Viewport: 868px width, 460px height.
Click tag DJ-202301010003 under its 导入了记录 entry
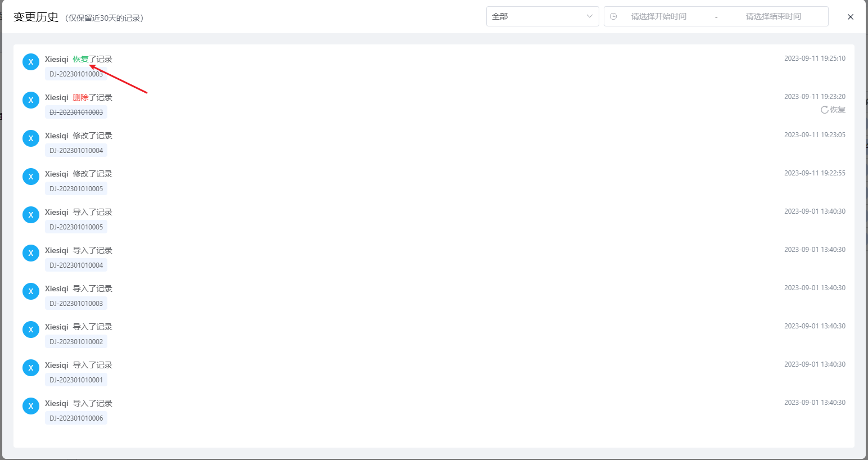coord(76,303)
